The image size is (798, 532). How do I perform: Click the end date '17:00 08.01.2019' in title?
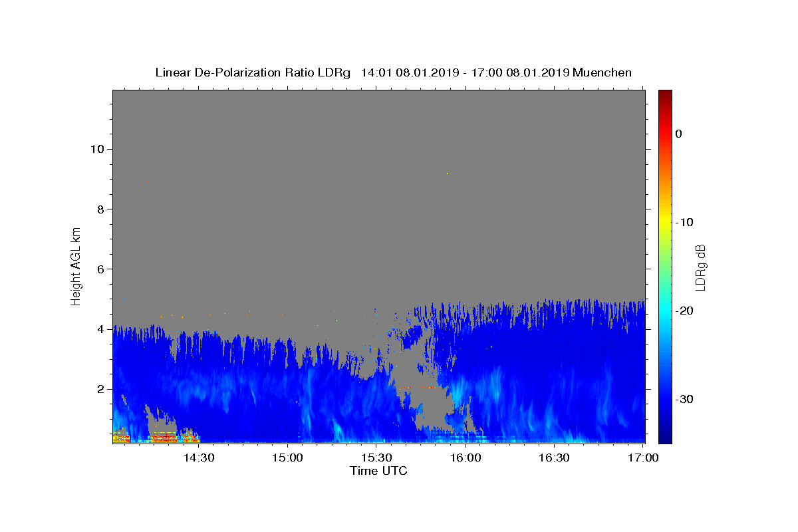[520, 72]
